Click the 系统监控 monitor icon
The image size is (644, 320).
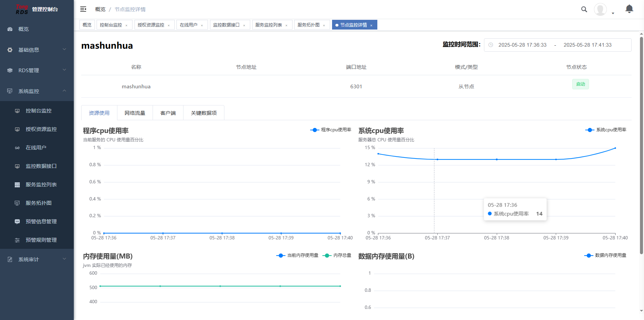[10, 91]
